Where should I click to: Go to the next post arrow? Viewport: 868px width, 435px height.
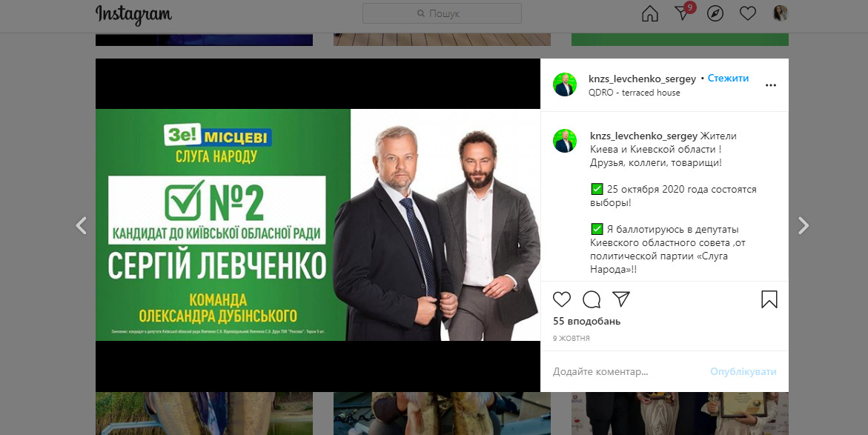(x=804, y=225)
